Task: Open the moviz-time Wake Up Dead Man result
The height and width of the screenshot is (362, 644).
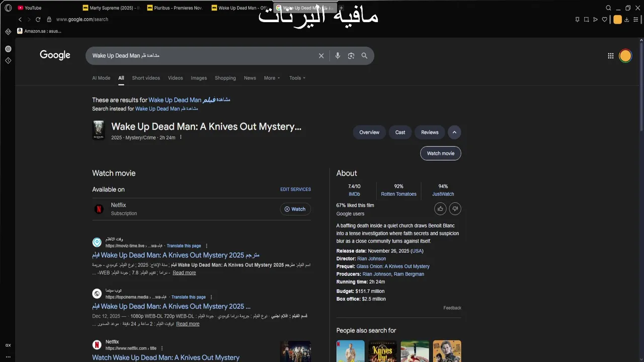Action: pos(176,255)
